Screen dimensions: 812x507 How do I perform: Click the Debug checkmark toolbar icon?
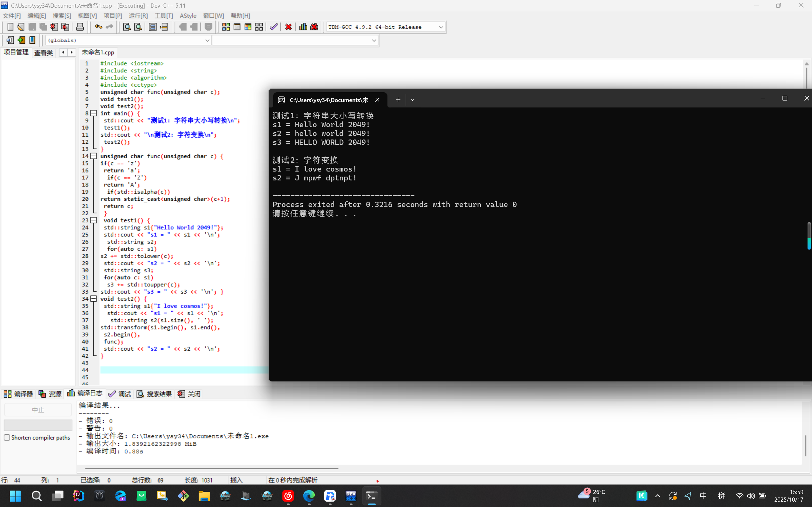pos(274,27)
